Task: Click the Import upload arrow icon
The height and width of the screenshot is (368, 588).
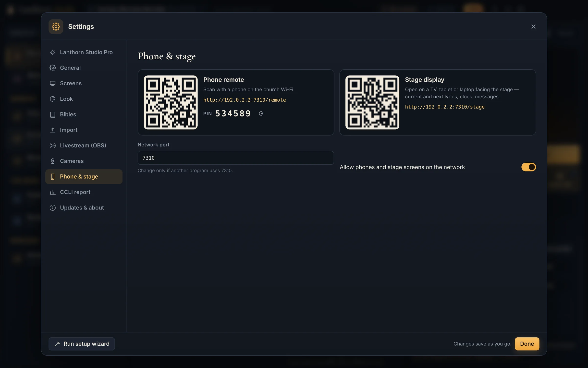Action: pos(53,130)
